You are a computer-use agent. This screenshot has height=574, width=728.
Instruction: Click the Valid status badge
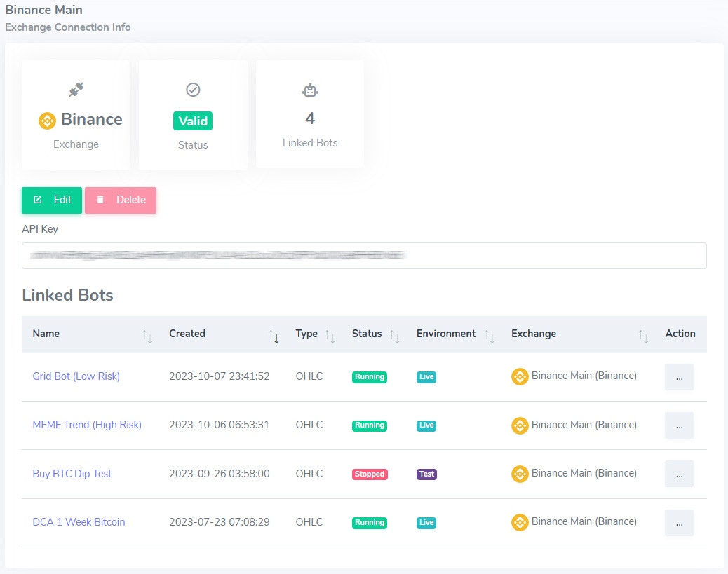[193, 121]
